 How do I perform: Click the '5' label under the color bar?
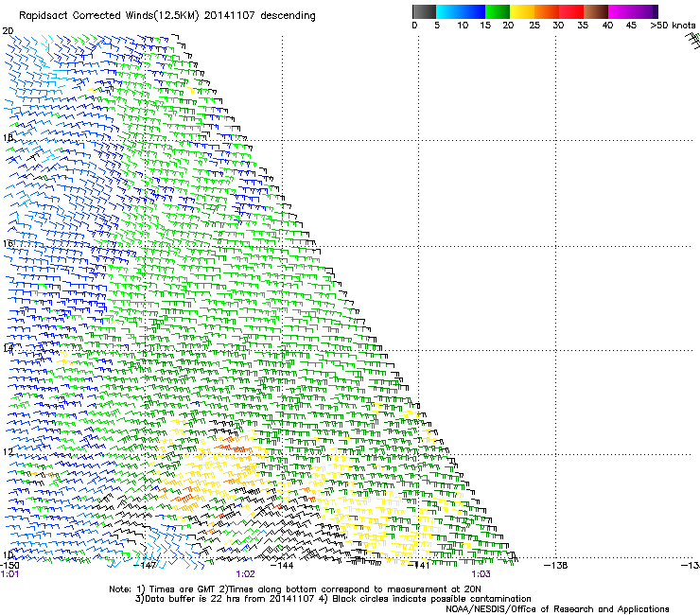click(437, 26)
